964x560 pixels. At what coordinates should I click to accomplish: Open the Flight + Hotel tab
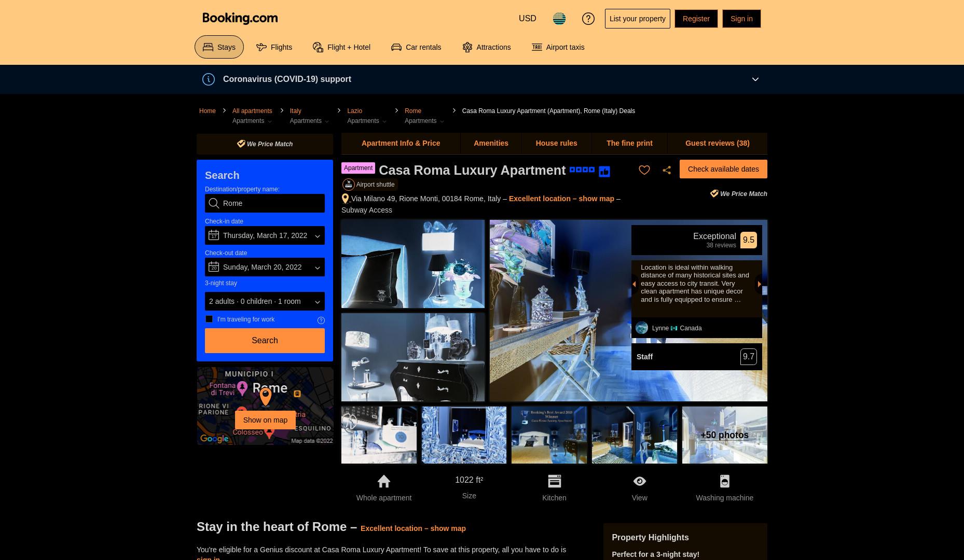[x=341, y=47]
